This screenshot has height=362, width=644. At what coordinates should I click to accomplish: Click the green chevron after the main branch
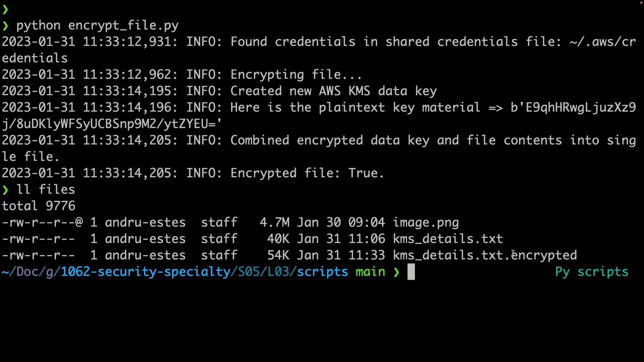[x=397, y=272]
